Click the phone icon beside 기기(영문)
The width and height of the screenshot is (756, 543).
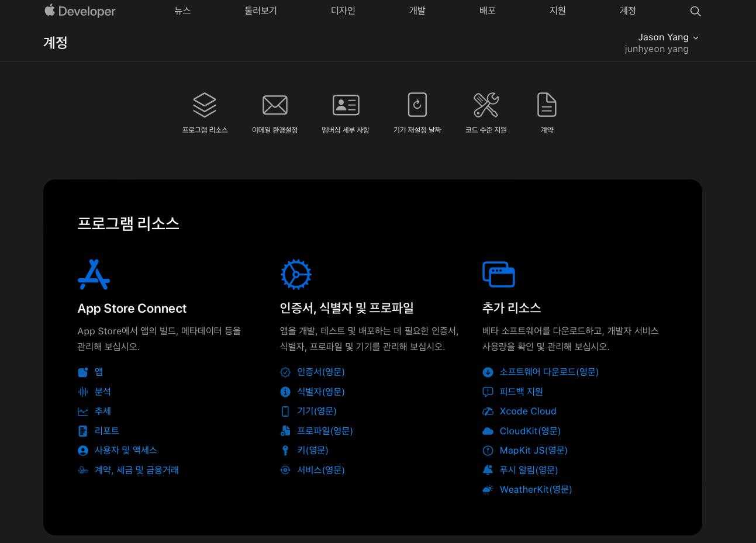[x=285, y=411]
